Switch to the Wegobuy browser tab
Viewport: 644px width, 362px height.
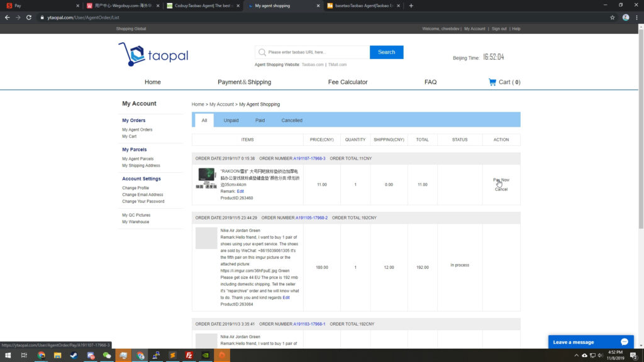click(x=122, y=6)
